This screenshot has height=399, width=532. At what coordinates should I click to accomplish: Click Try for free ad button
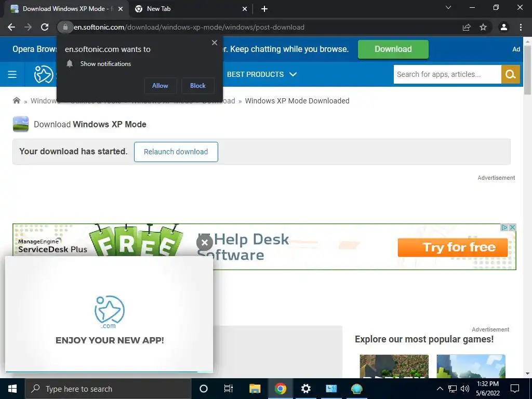(453, 247)
